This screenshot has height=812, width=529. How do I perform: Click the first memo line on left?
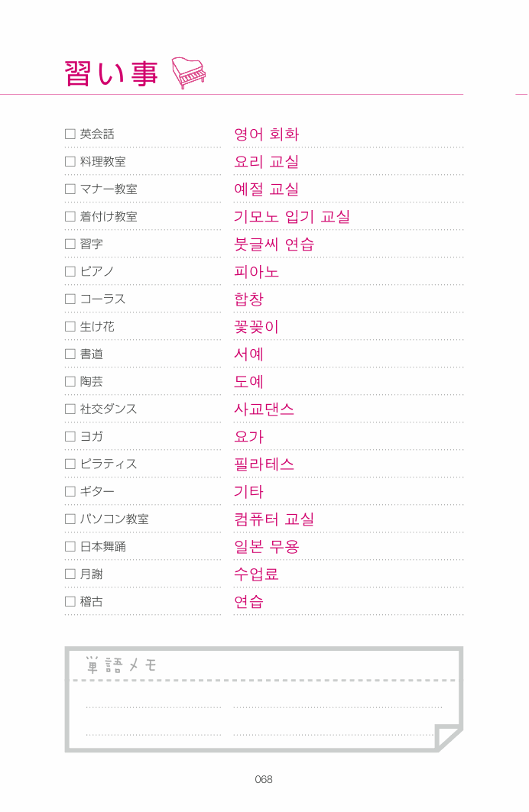pyautogui.click(x=154, y=707)
